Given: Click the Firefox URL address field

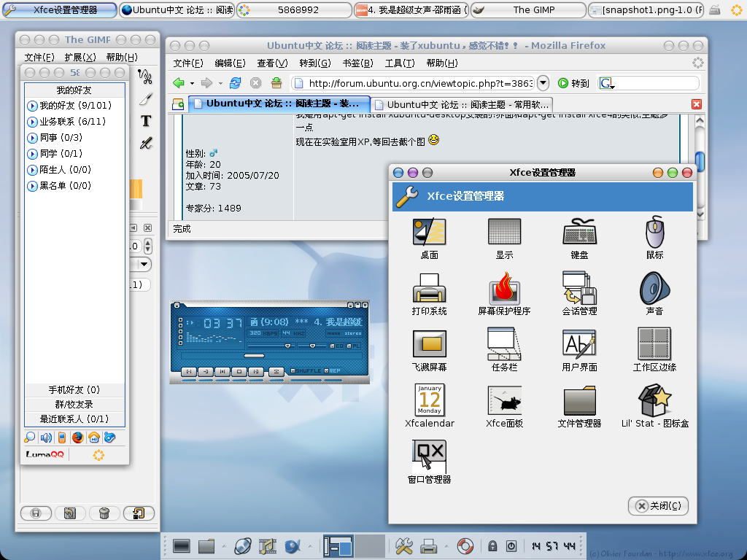Looking at the screenshot, I should [413, 83].
